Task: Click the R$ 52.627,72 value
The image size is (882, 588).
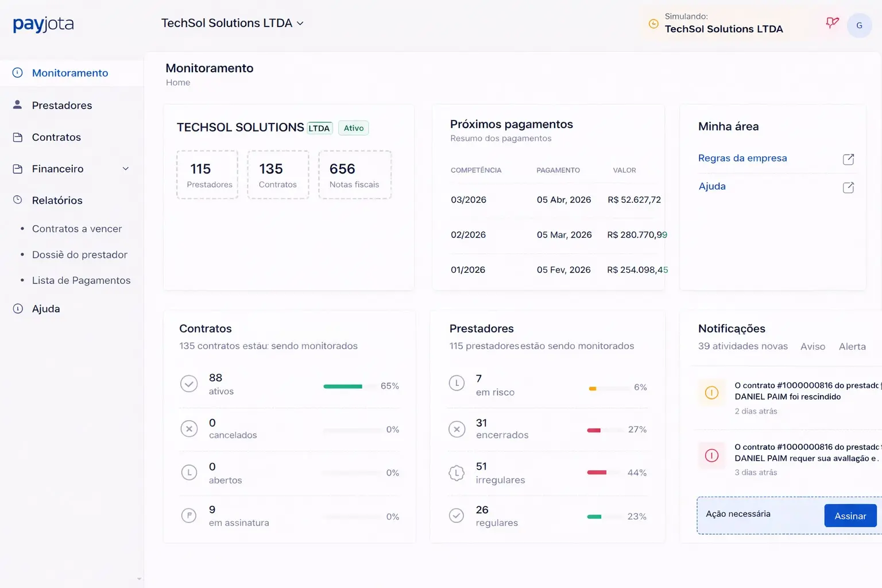Action: coord(635,200)
